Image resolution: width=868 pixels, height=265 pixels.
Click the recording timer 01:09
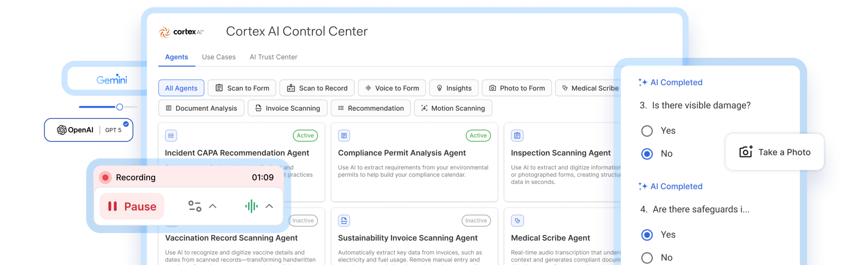(262, 178)
